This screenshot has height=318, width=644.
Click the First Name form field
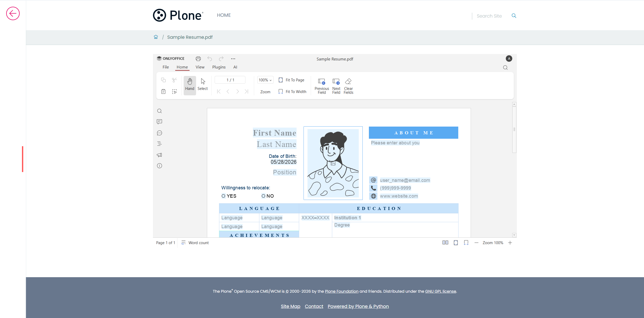click(x=275, y=133)
